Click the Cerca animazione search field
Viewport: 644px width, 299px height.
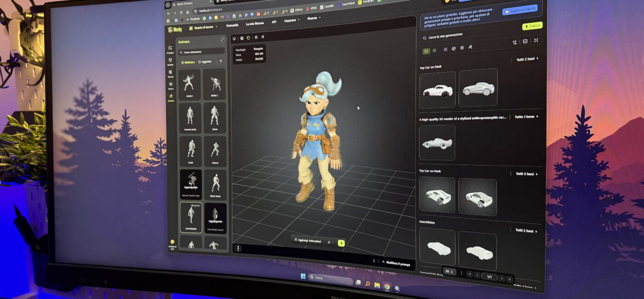[x=201, y=52]
